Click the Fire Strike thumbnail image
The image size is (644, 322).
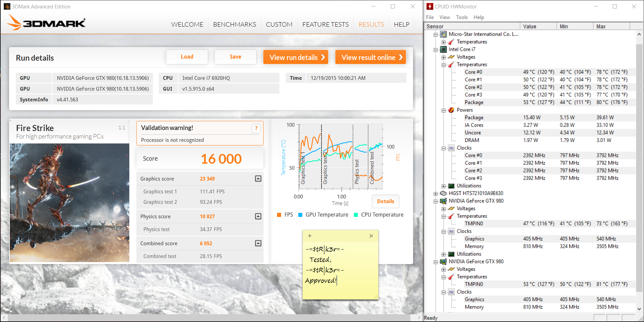tap(69, 203)
